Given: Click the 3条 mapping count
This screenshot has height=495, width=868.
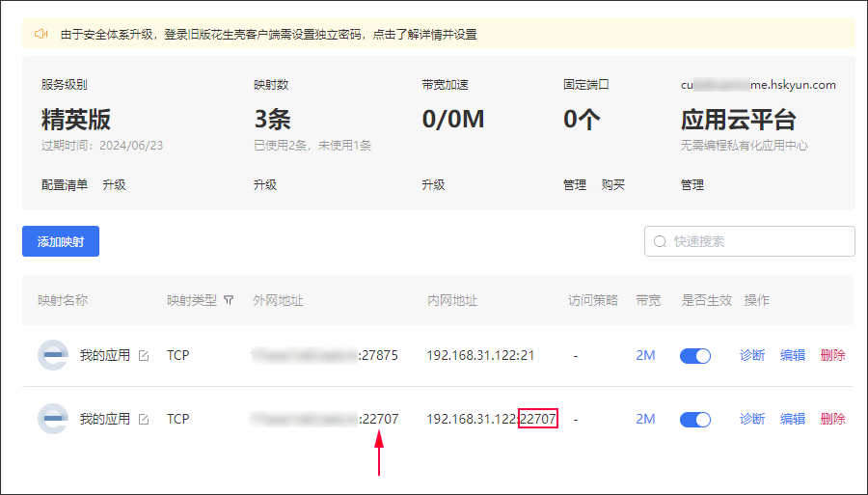Looking at the screenshot, I should pos(272,120).
